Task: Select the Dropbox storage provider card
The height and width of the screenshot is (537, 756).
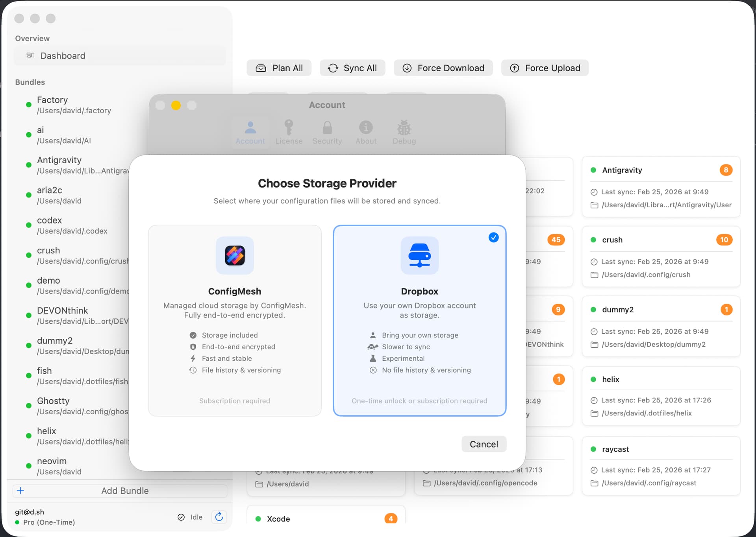Action: [419, 320]
